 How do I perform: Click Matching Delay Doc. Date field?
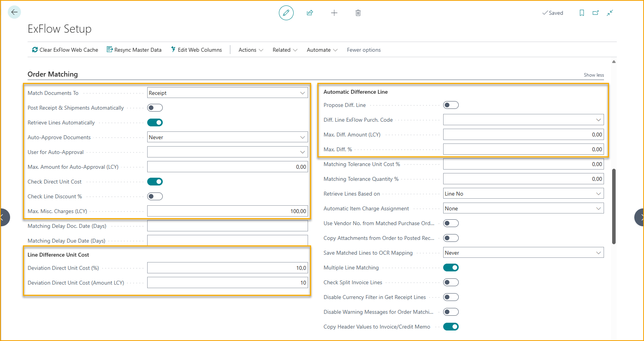click(228, 226)
